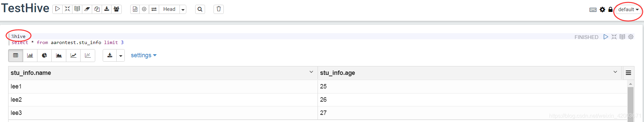This screenshot has height=122, width=644.
Task: Switch result view to pie chart
Action: click(x=44, y=55)
